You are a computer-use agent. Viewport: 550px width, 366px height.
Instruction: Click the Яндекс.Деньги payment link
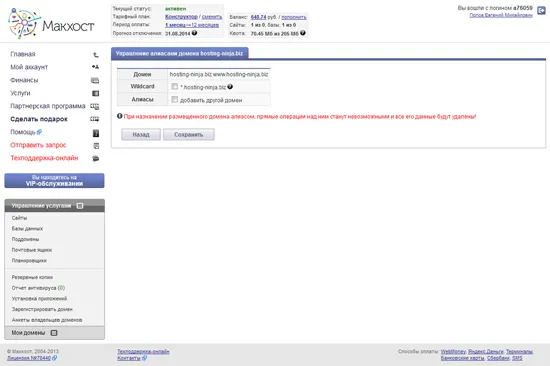point(486,351)
